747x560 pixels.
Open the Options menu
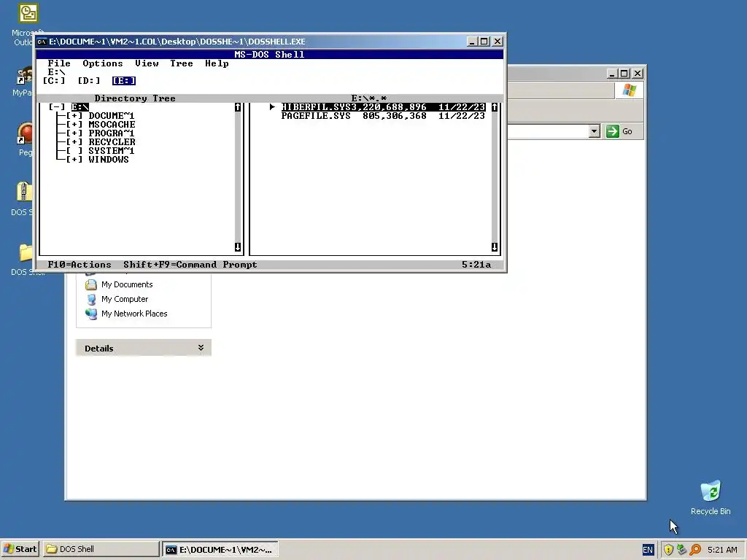tap(102, 63)
